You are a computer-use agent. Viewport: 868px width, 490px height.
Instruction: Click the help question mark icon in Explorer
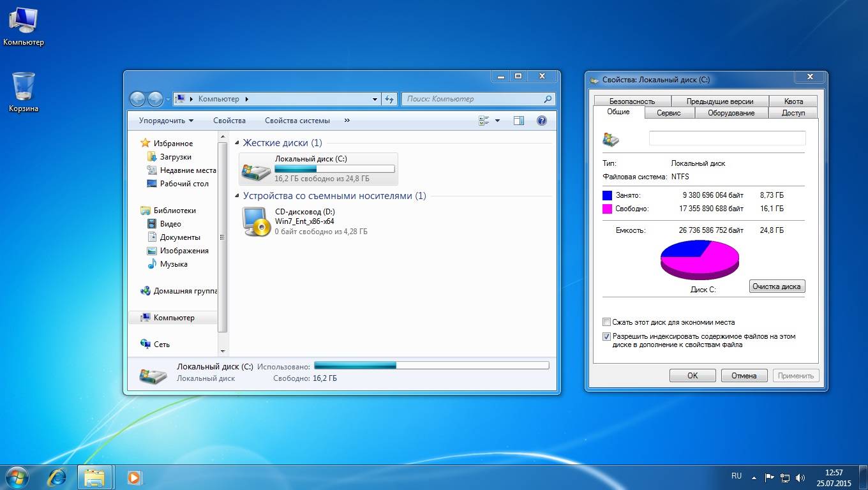542,121
